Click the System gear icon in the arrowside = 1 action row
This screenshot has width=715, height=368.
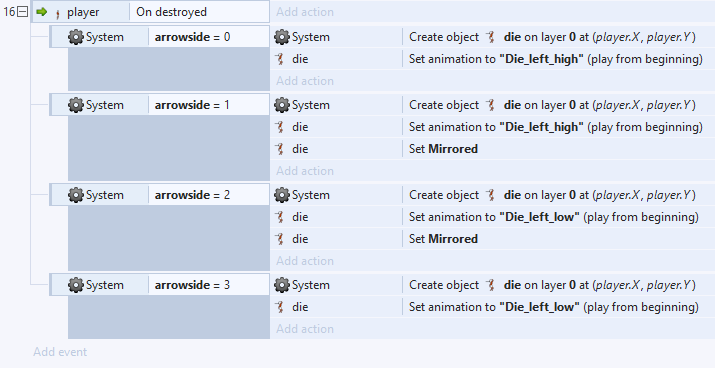tap(282, 105)
